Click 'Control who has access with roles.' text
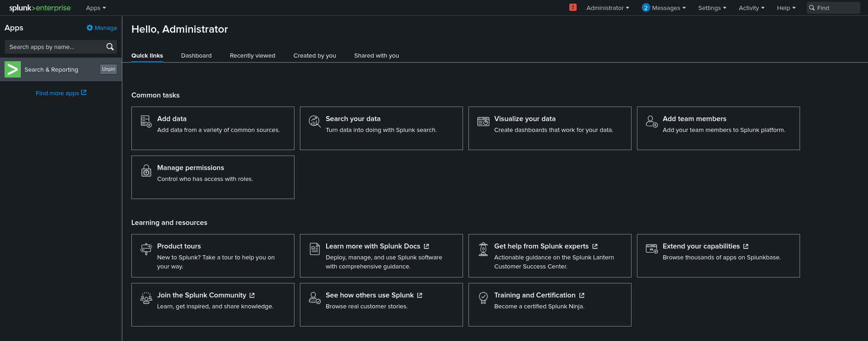The image size is (868, 341). coord(205,179)
